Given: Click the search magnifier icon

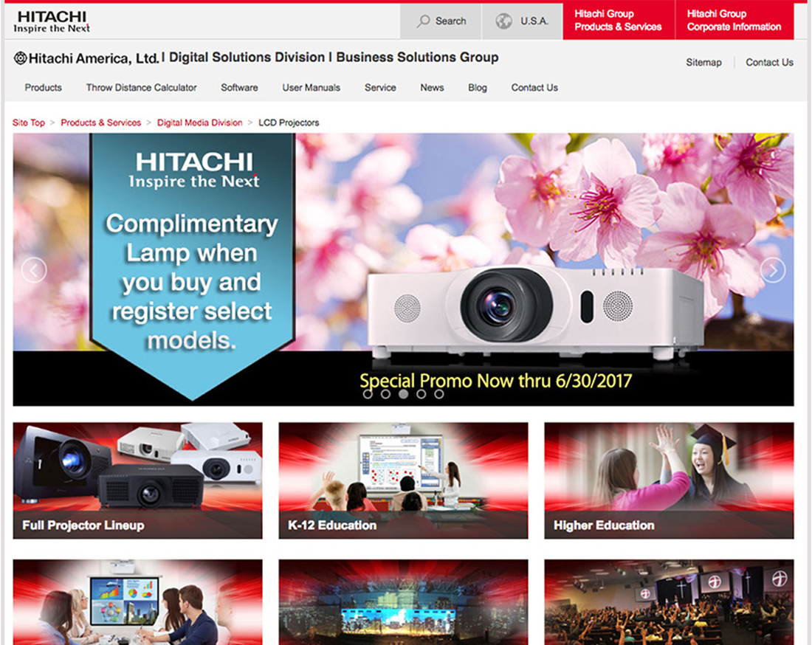Looking at the screenshot, I should click(x=424, y=21).
